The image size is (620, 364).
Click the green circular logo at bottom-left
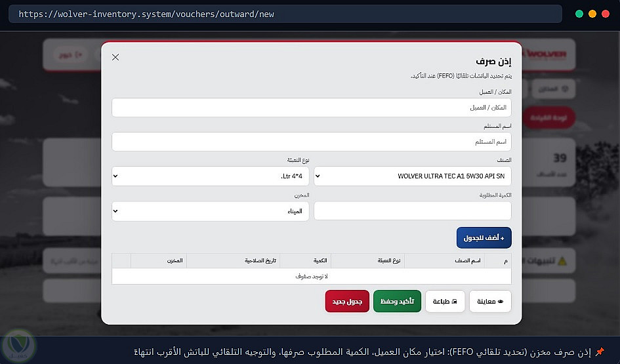point(18,346)
